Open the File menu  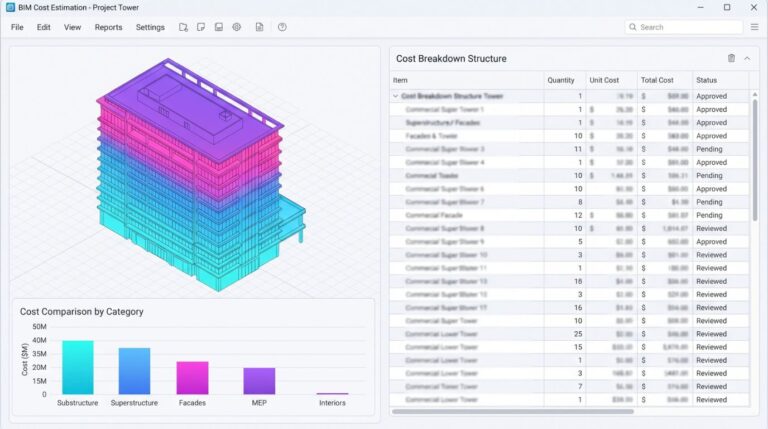click(x=17, y=27)
